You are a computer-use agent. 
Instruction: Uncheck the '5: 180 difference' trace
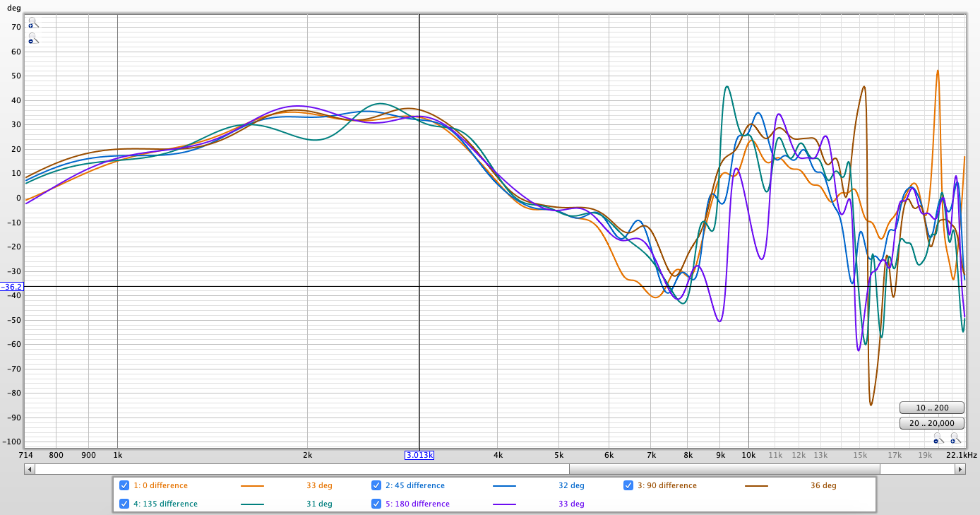(x=376, y=504)
